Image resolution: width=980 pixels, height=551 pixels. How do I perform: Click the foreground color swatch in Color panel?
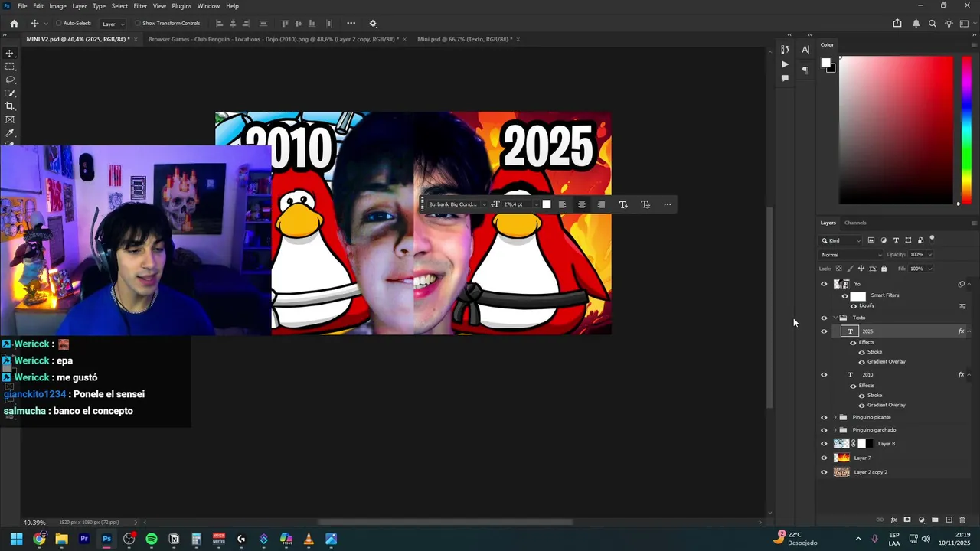pos(825,64)
